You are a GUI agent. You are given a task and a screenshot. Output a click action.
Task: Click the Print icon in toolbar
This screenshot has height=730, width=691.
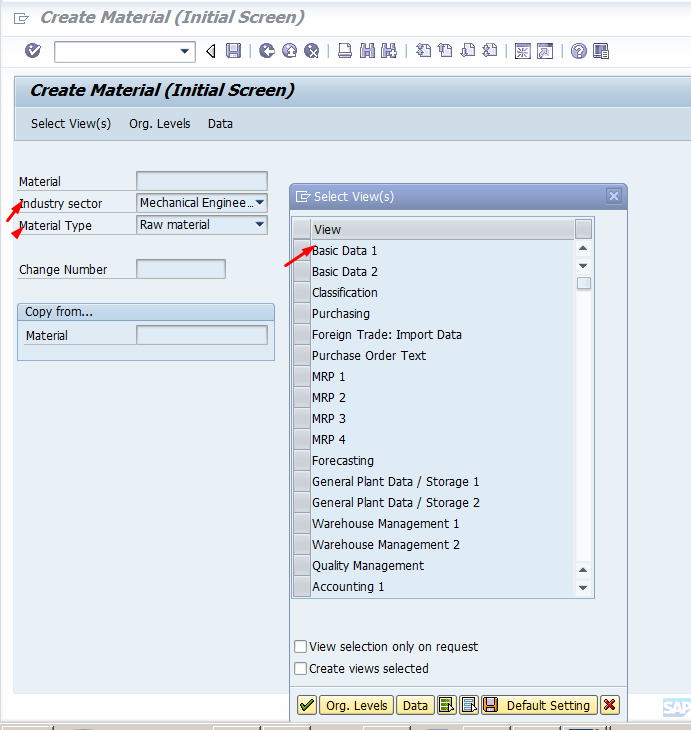pos(345,50)
